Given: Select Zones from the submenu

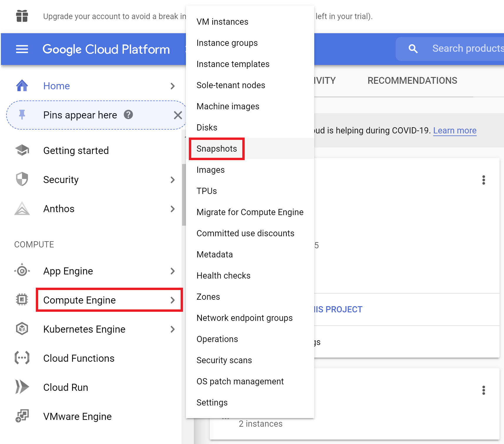Looking at the screenshot, I should pos(250,297).
